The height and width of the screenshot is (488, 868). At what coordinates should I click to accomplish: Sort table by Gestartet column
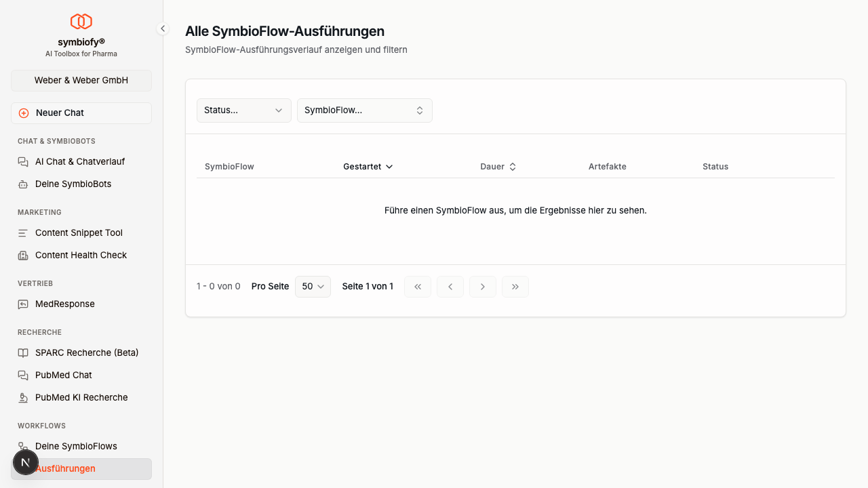(368, 167)
